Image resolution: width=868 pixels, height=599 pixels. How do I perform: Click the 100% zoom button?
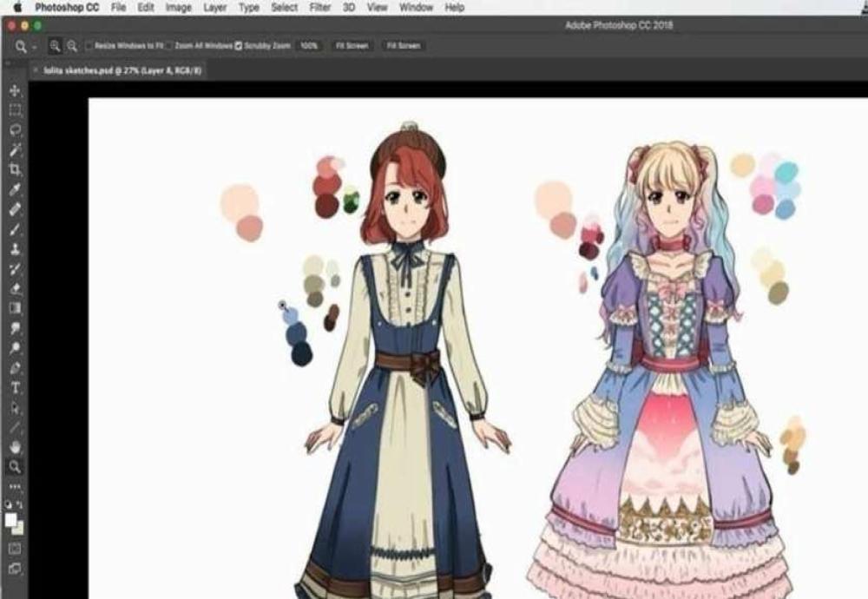pos(308,45)
